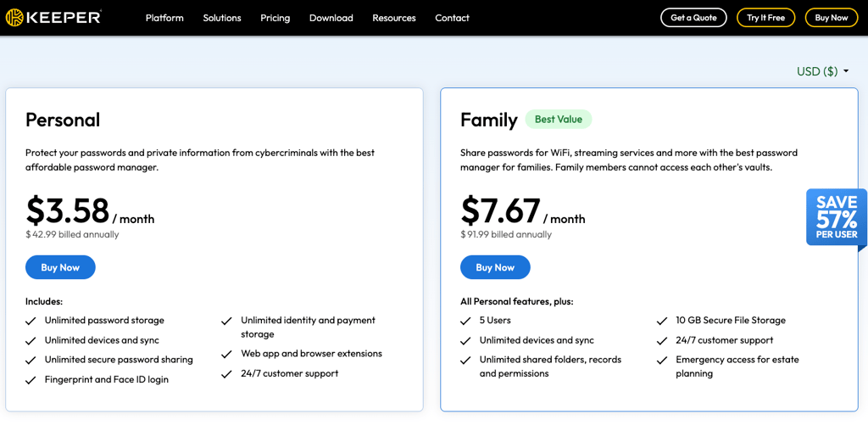Open the Resources menu
868x425 pixels.
click(x=394, y=18)
